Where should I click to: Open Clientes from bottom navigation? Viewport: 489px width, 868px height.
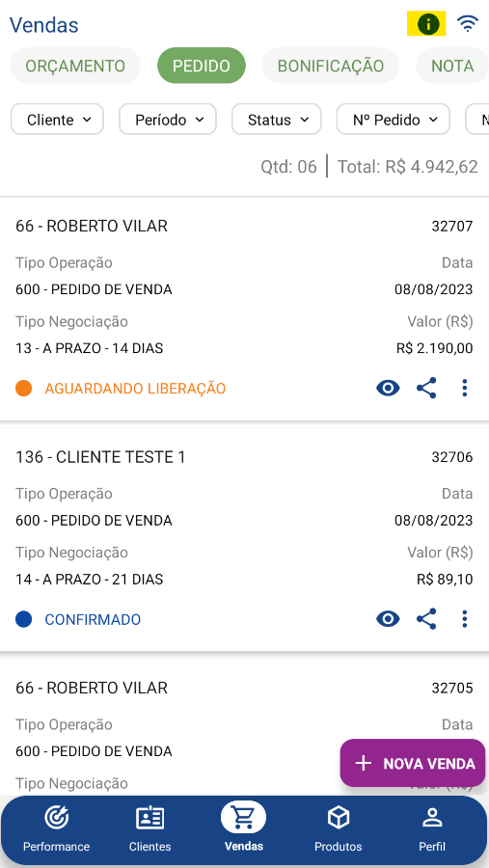coord(150,828)
